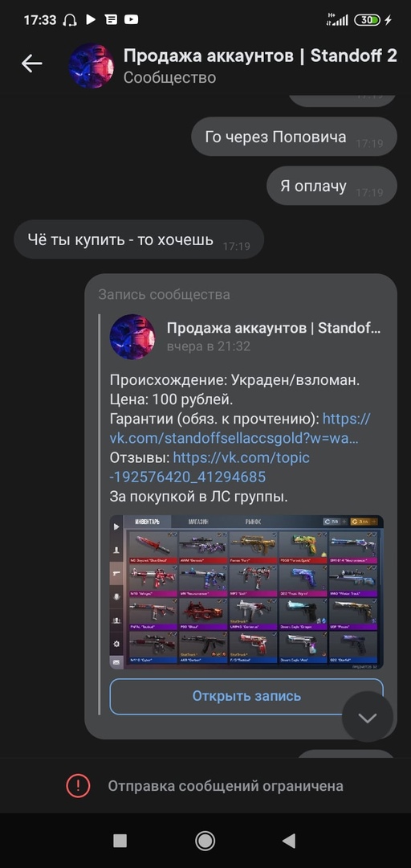Image resolution: width=411 pixels, height=868 pixels.
Task: Open the vk.com/standoffsellaccsgold guarantees link
Action: (x=240, y=428)
